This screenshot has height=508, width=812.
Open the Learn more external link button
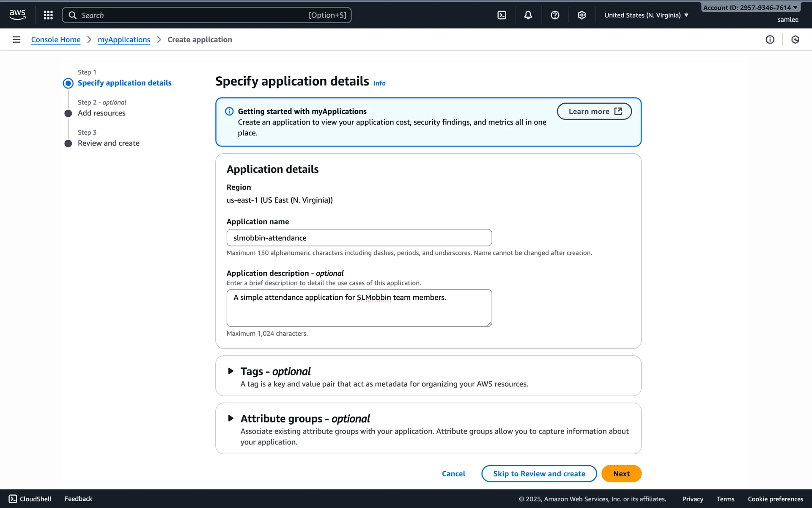tap(594, 111)
